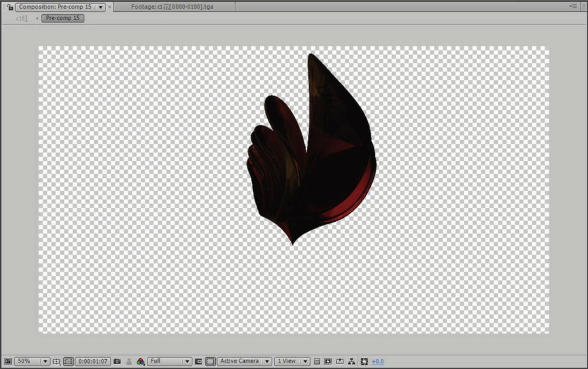Switch to the Footage c1 [0000-0100].tga tab

172,7
